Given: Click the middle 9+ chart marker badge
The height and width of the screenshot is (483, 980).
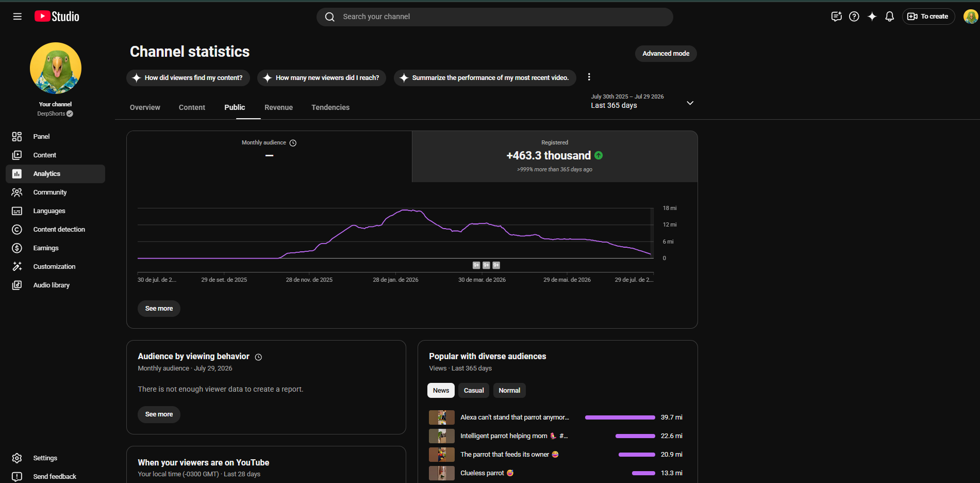Looking at the screenshot, I should point(486,265).
